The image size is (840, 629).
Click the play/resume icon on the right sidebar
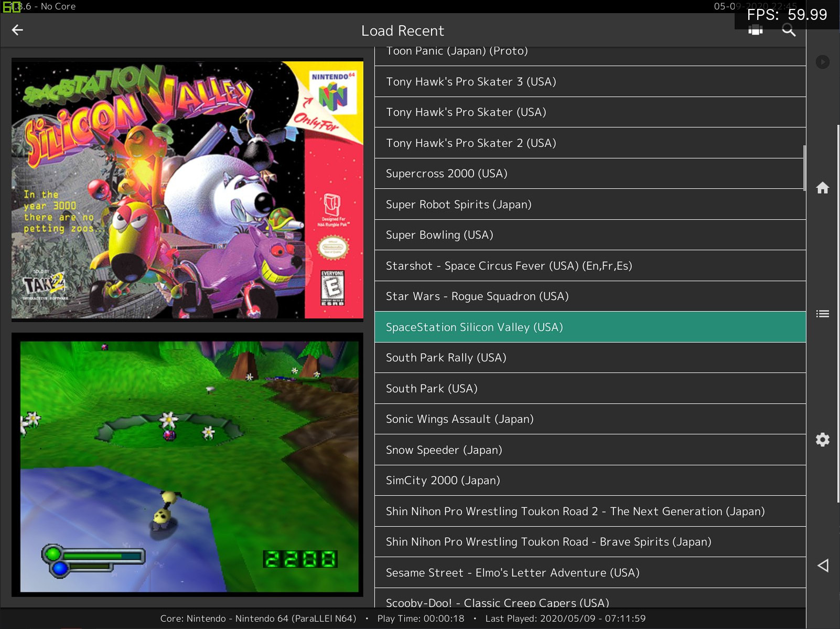(x=823, y=62)
